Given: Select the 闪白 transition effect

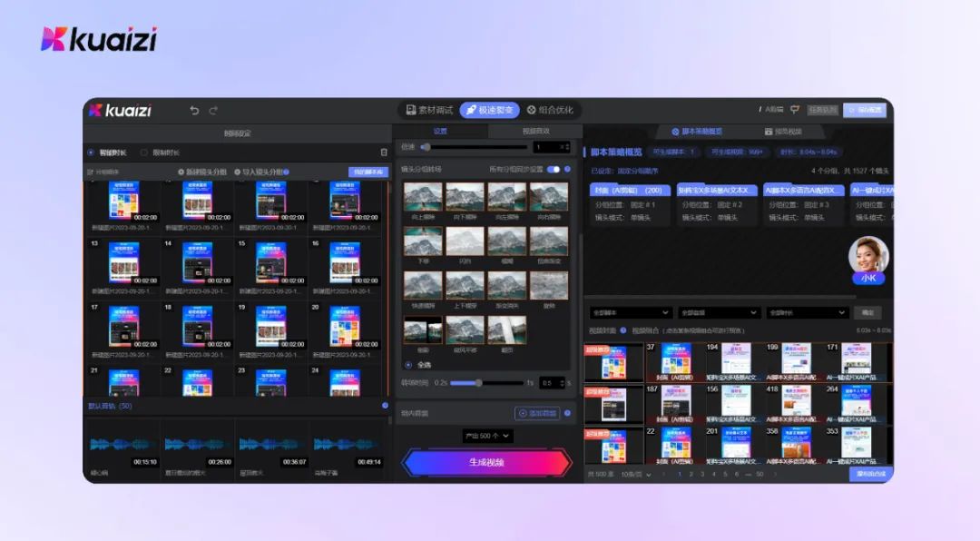Looking at the screenshot, I should coord(465,241).
